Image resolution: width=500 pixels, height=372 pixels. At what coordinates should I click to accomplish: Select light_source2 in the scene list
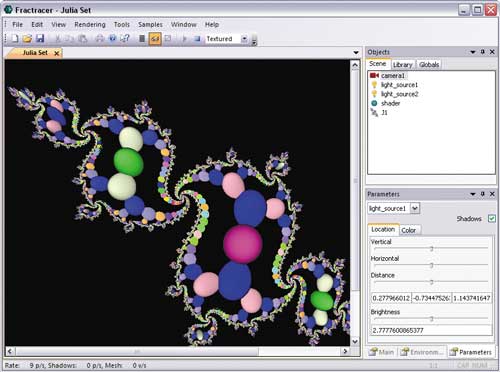pyautogui.click(x=399, y=94)
